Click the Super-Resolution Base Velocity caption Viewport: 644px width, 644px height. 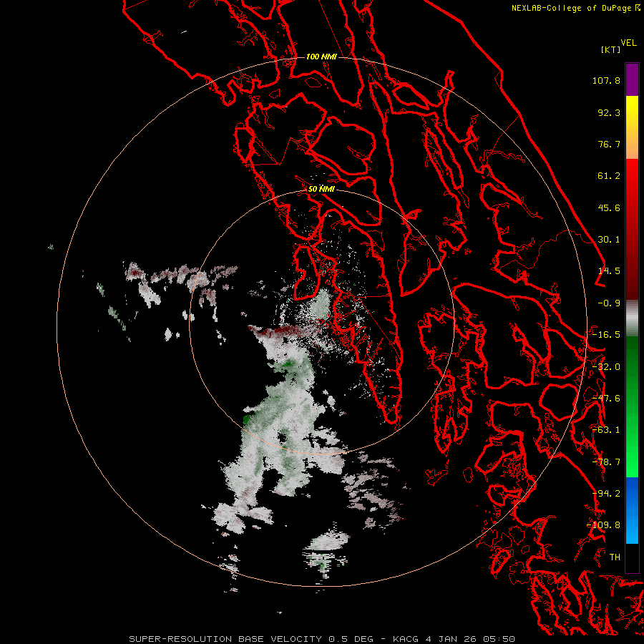tap(321, 639)
